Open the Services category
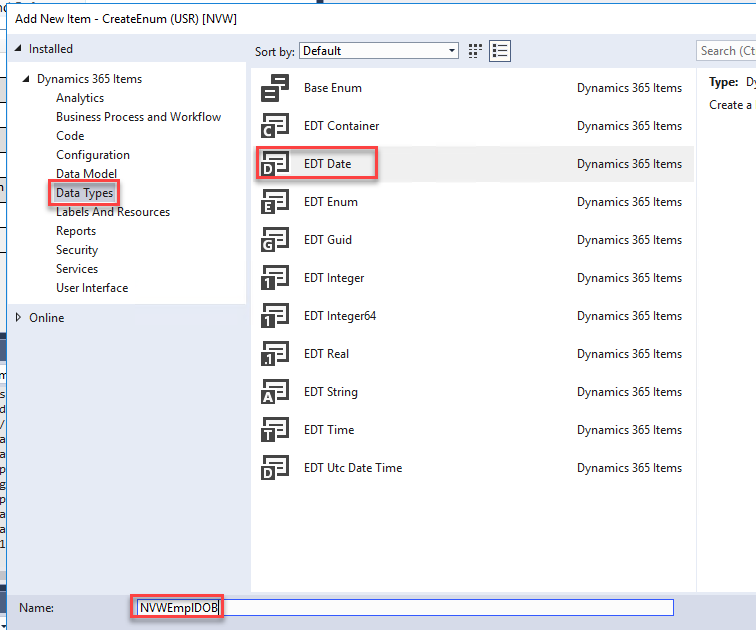 77,269
